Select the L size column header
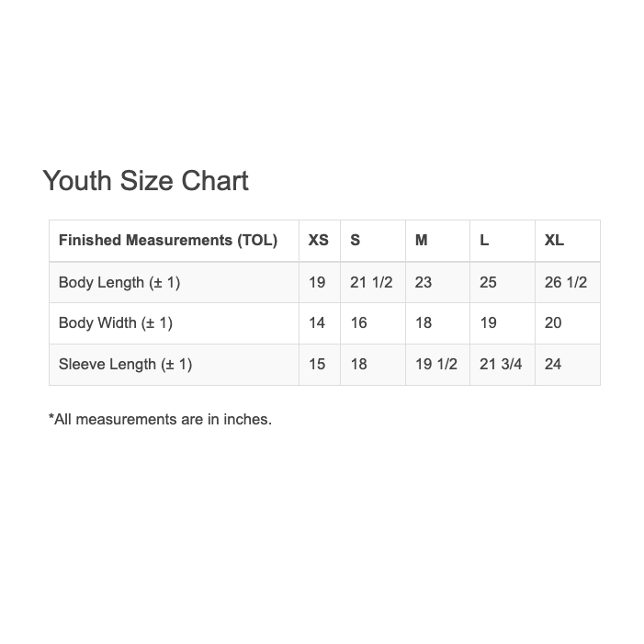Viewport: 644px width, 644px height. (x=484, y=241)
